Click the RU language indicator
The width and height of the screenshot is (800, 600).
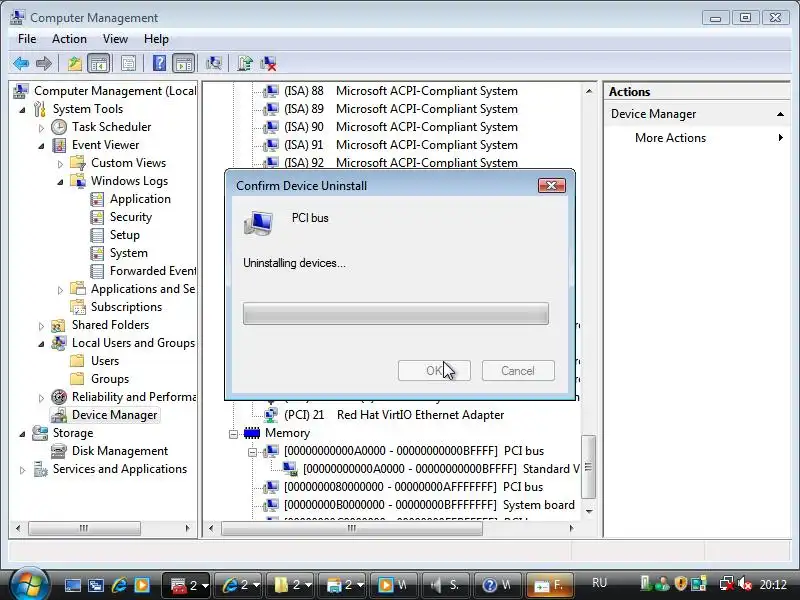coord(599,583)
